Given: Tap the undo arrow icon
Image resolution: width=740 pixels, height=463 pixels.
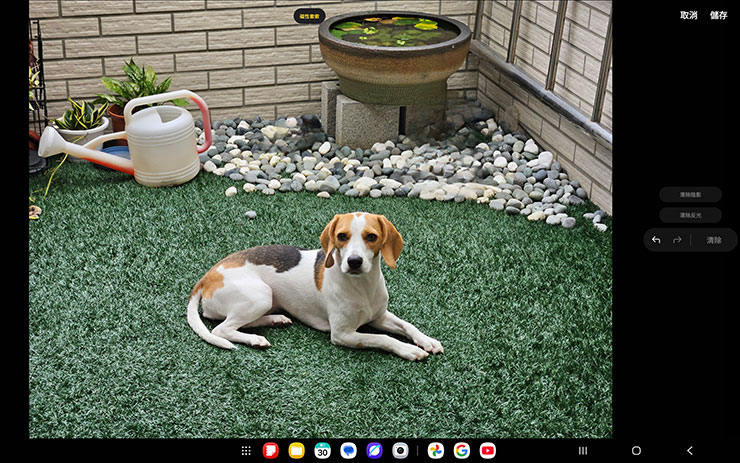Looking at the screenshot, I should 656,240.
